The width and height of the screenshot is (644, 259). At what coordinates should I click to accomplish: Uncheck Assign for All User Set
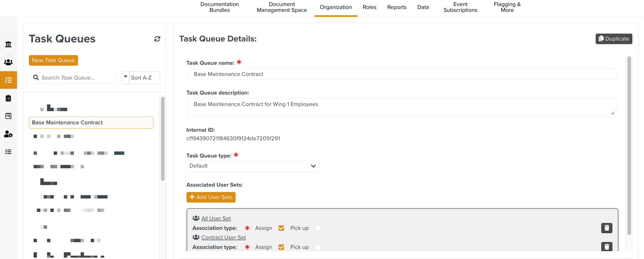[x=281, y=228]
